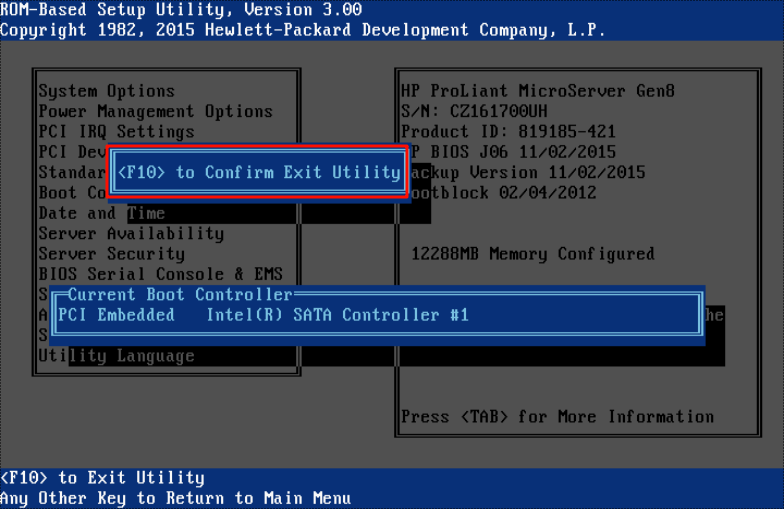Click Product ID 819185-421
Viewport: 784px width, 509px height.
pyautogui.click(x=508, y=132)
